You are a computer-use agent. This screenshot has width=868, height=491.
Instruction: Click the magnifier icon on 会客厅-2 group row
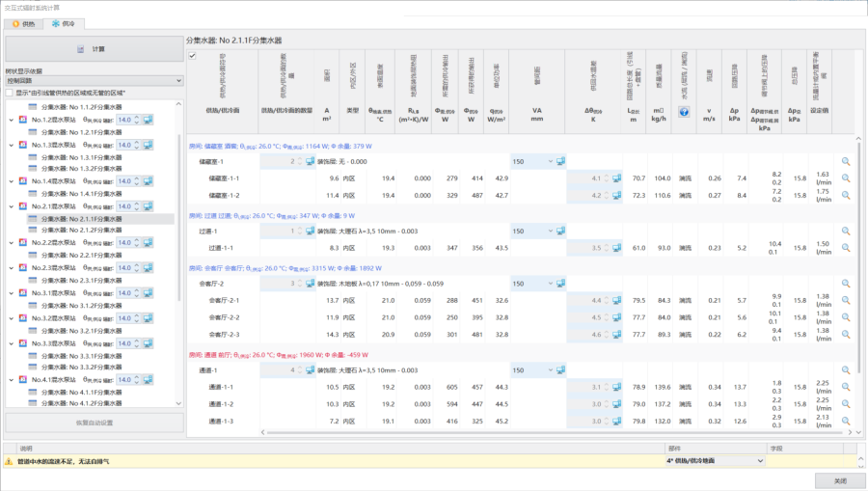tap(845, 284)
